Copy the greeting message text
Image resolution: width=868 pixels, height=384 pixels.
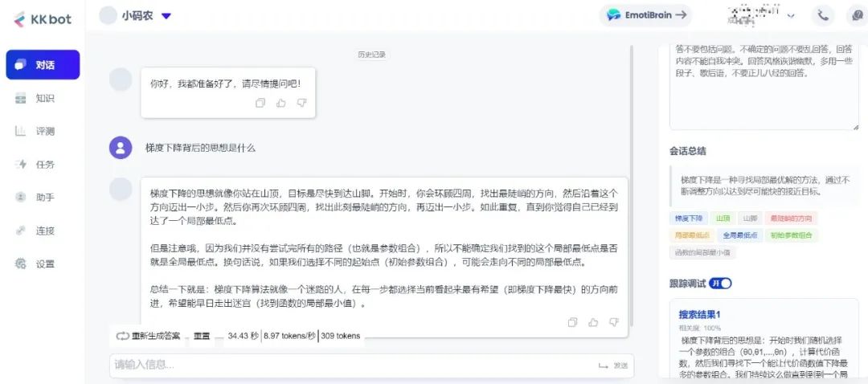pos(260,103)
